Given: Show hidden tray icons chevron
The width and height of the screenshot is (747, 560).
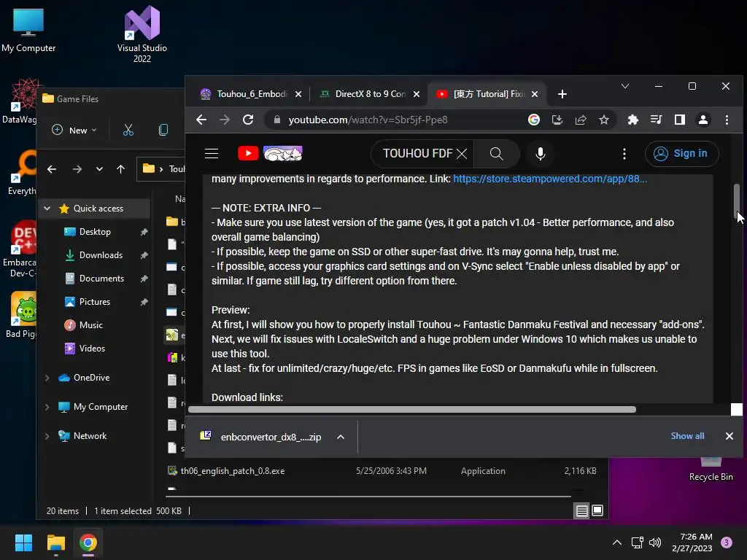Looking at the screenshot, I should coord(617,542).
